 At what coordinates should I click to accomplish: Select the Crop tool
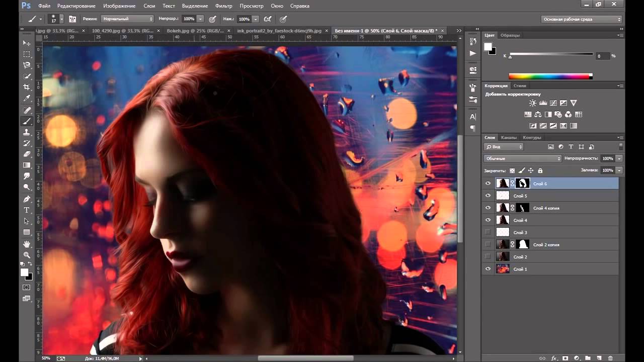[27, 87]
